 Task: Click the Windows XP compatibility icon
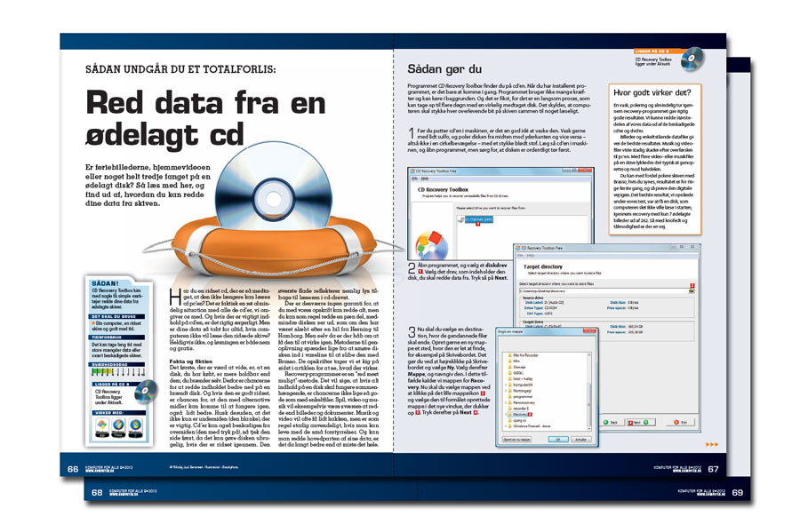101,425
